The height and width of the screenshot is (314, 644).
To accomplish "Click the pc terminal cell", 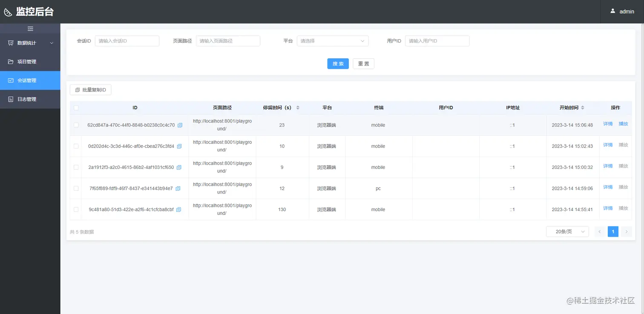I will 378,188.
